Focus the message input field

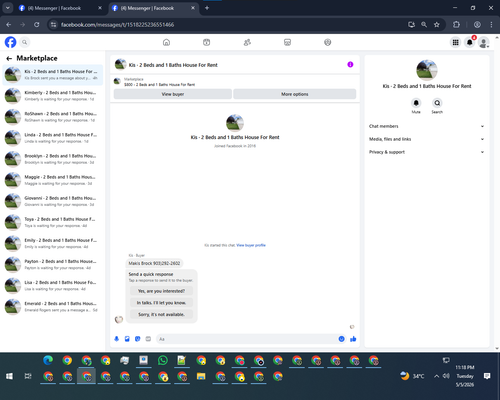point(247,339)
